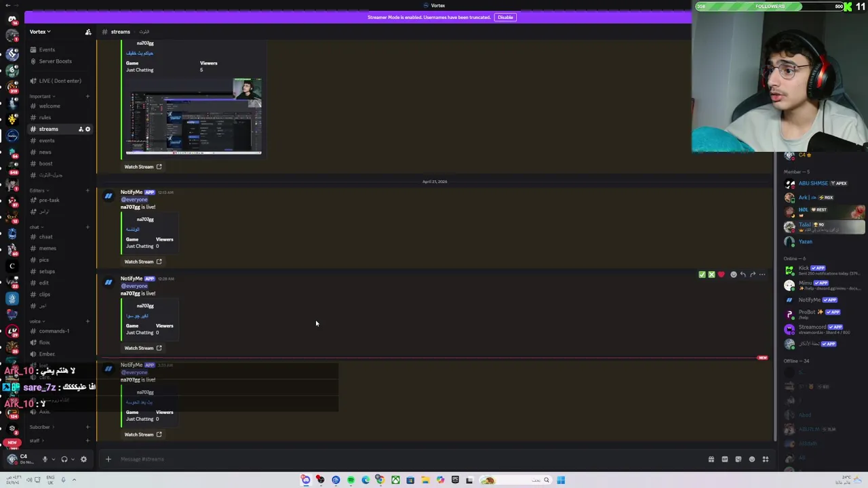The width and height of the screenshot is (868, 488).
Task: Open the events text channel
Action: 47,140
